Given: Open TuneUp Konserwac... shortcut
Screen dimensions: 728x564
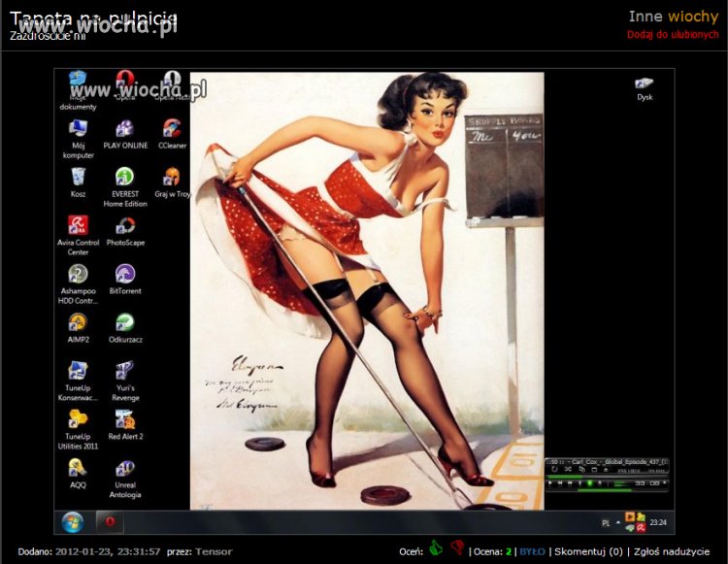Looking at the screenshot, I should click(78, 382).
